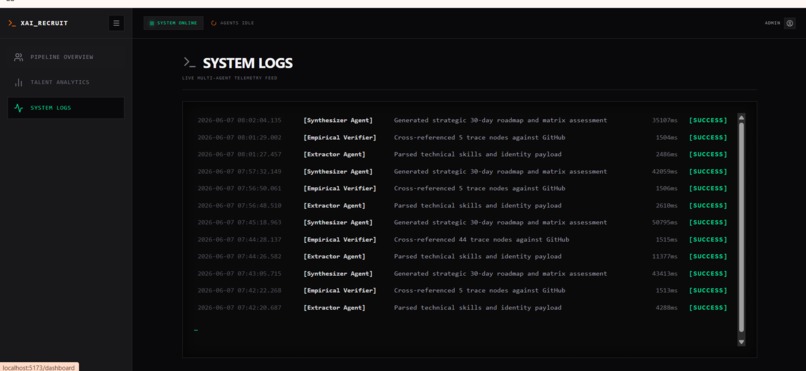This screenshot has width=806, height=371.
Task: Click the timestamp 2026-06-07 07:42:20.687
Action: [240, 308]
